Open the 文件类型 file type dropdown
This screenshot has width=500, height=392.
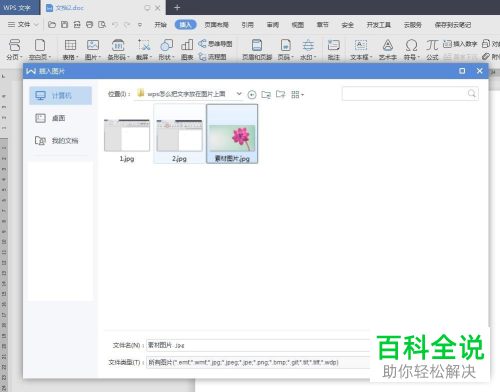258,362
